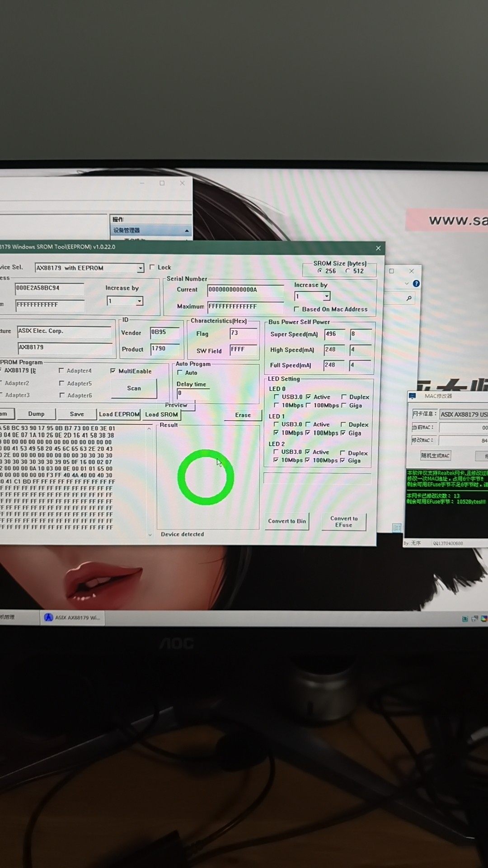The height and width of the screenshot is (868, 488).
Task: Click the MAC address field 000E2A58BC94
Action: pos(50,288)
